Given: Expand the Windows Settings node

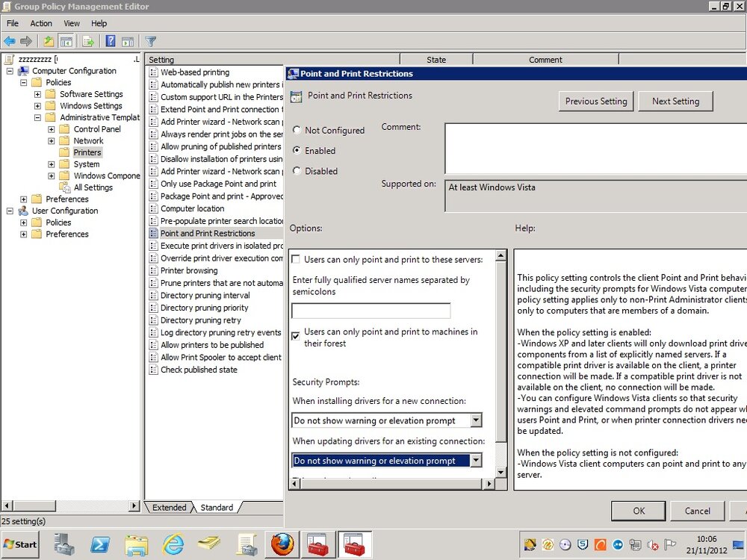Looking at the screenshot, I should [37, 106].
